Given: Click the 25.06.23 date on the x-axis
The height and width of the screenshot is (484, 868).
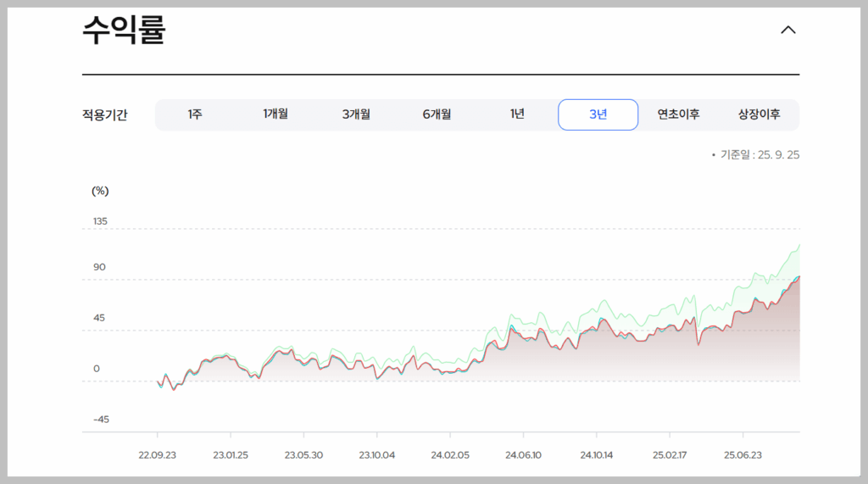Looking at the screenshot, I should click(x=743, y=455).
